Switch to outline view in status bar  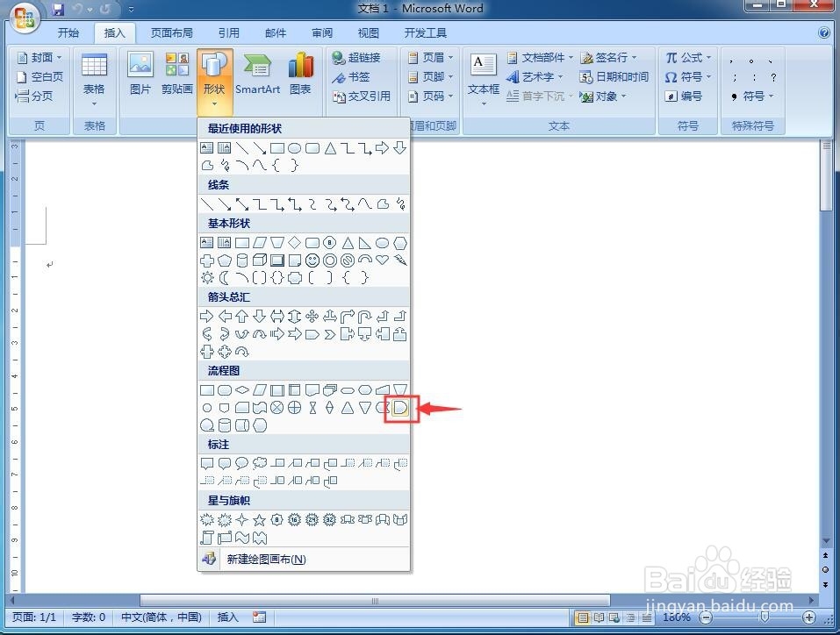click(x=631, y=617)
